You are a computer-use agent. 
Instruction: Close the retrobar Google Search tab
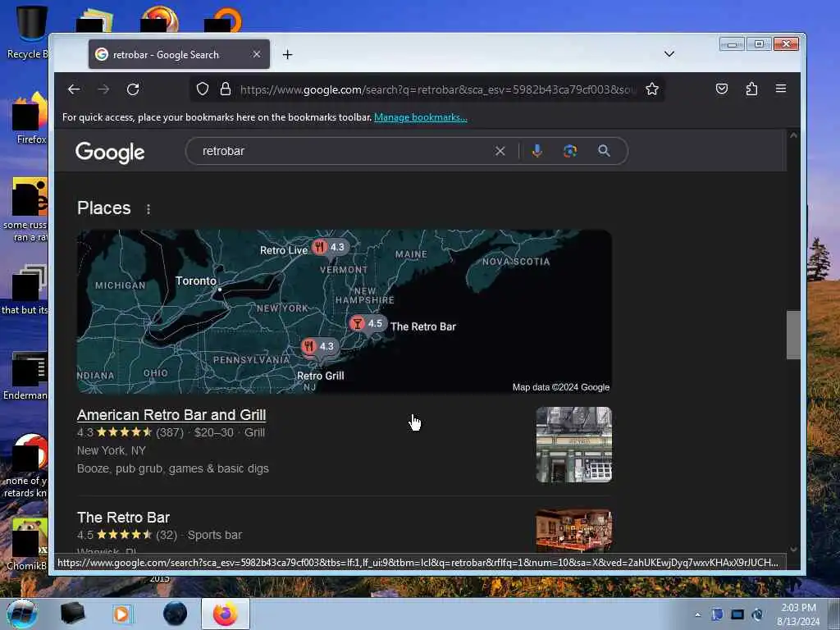(x=257, y=54)
